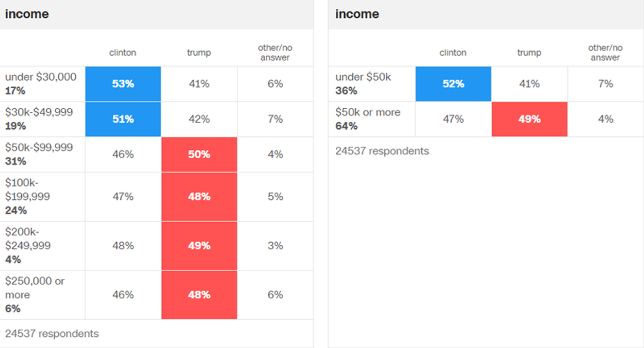Image resolution: width=644 pixels, height=348 pixels.
Task: Click the red 50% Trump cell
Action: pyautogui.click(x=199, y=154)
